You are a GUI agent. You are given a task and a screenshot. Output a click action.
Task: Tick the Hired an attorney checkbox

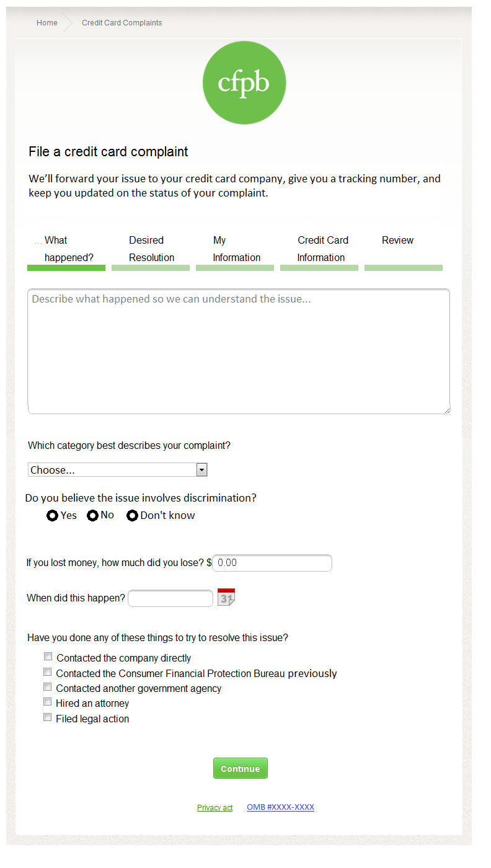pyautogui.click(x=48, y=702)
